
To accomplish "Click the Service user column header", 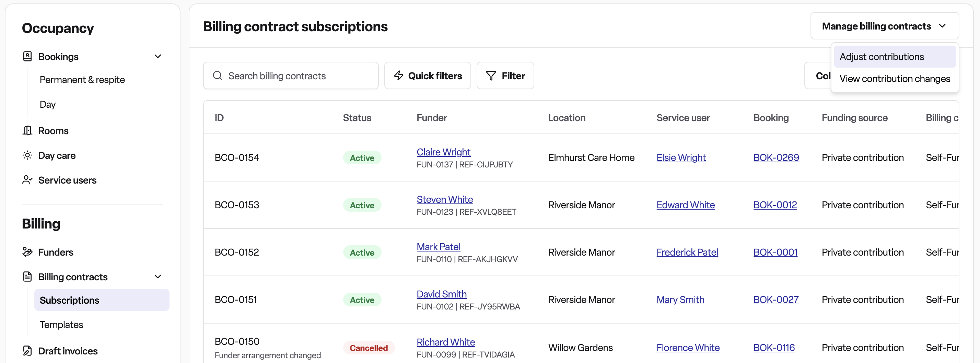I will tap(683, 118).
